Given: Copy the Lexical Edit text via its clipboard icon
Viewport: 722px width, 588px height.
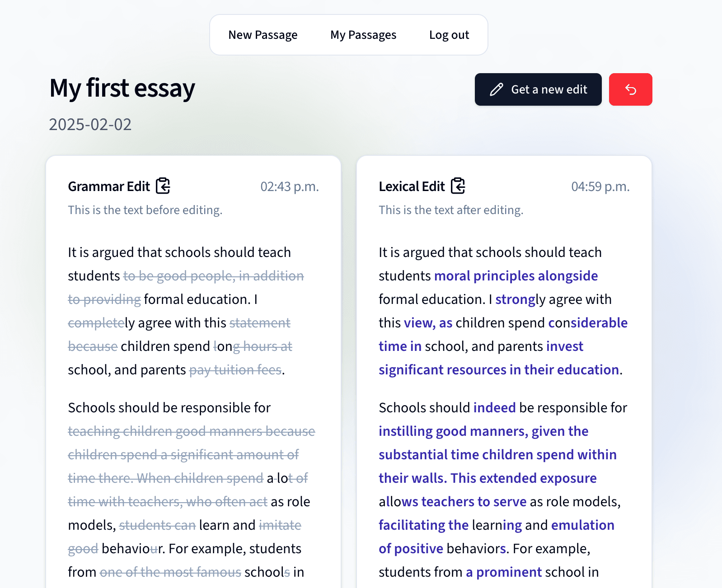Looking at the screenshot, I should (458, 186).
